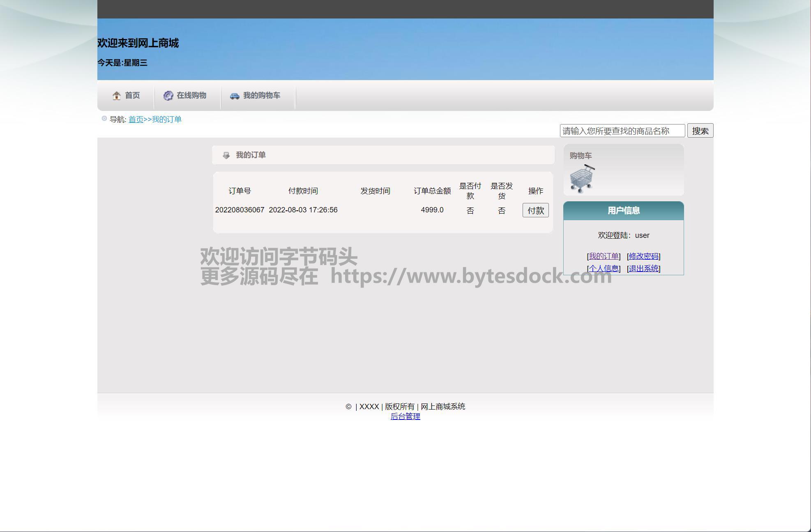Viewport: 811px width, 532px height.
Task: Click the spiral icon next to 在线购物
Action: 168,96
